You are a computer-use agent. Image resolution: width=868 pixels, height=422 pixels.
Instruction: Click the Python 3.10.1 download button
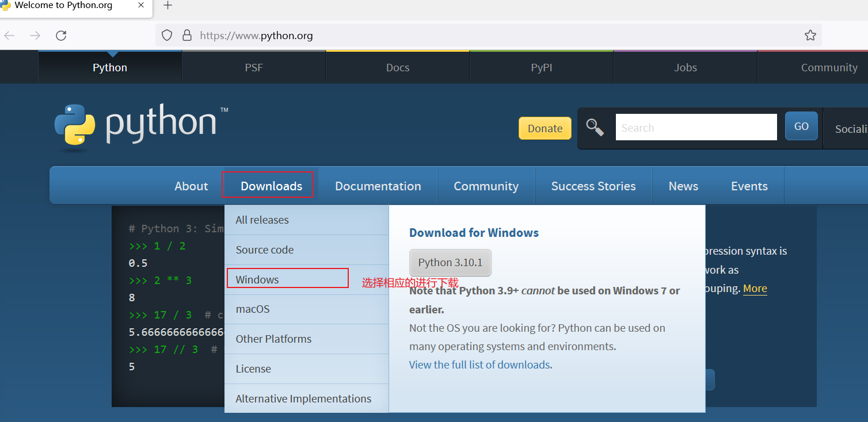coord(450,262)
